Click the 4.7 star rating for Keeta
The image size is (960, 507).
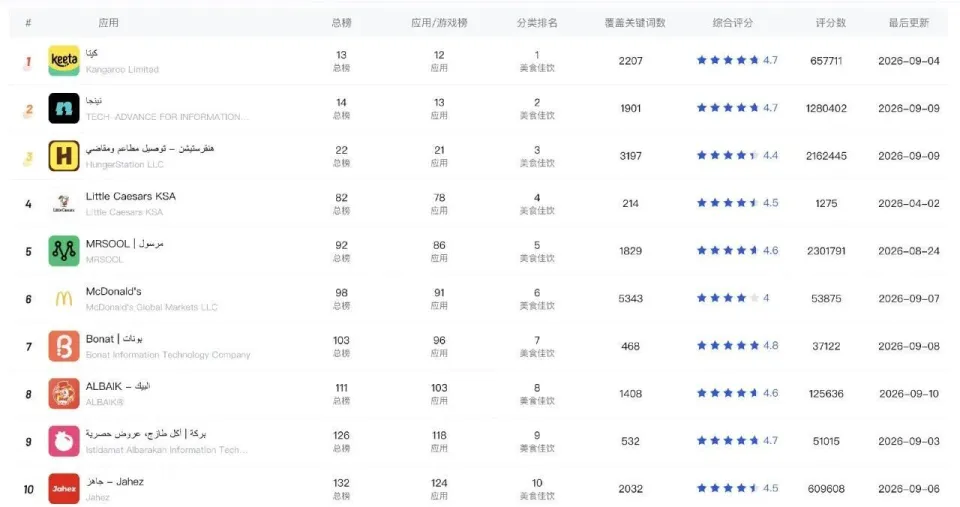click(737, 60)
